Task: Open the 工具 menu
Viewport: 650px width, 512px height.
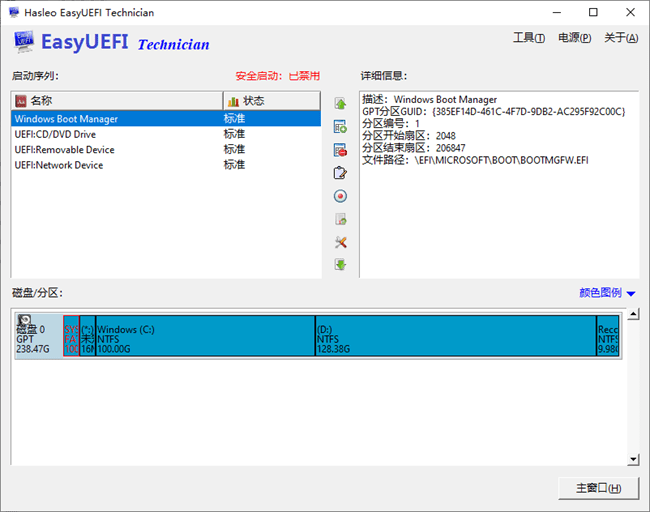Action: point(528,38)
